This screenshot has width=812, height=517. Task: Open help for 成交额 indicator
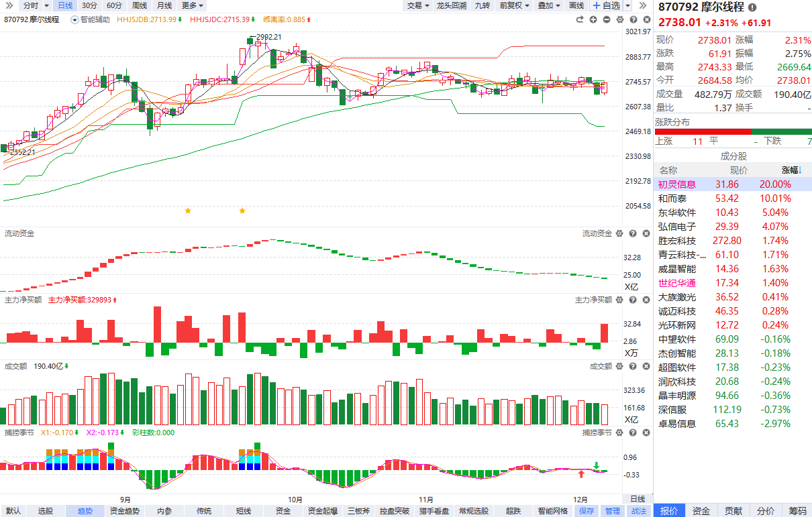(631, 366)
